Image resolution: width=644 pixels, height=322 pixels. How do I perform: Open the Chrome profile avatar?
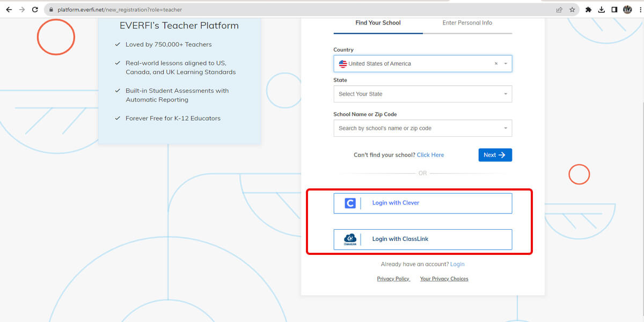point(627,10)
